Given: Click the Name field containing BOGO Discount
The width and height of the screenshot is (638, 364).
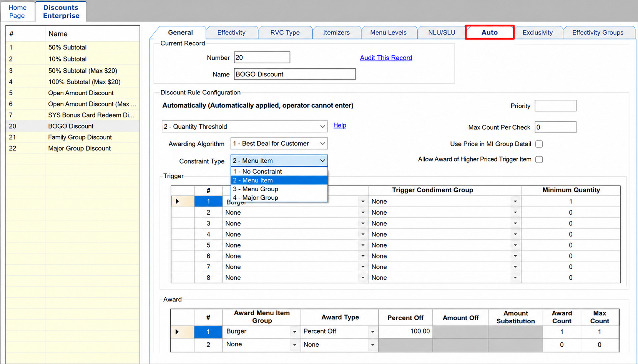Looking at the screenshot, I should [x=294, y=74].
